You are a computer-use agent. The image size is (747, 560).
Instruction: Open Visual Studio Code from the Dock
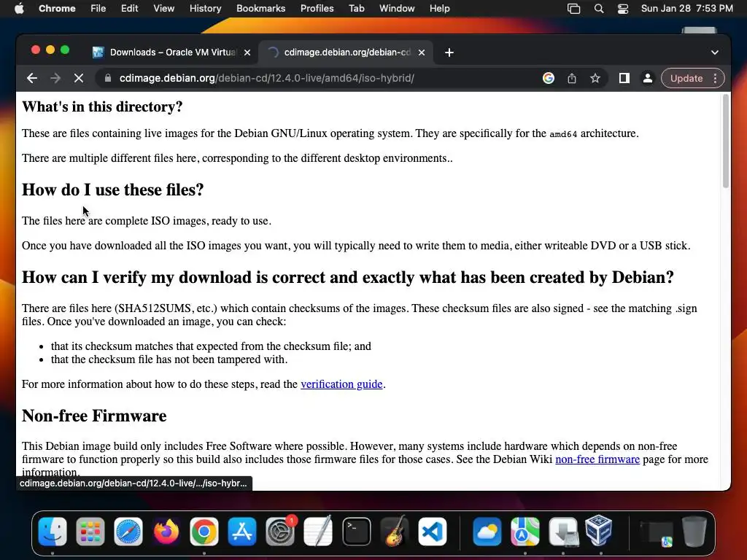433,532
